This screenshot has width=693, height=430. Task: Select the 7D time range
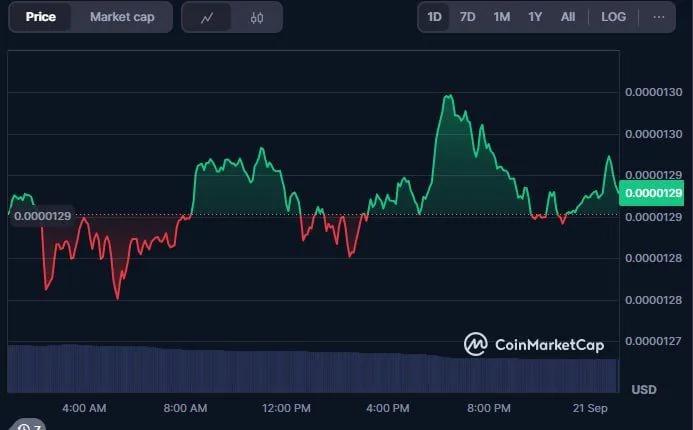468,17
